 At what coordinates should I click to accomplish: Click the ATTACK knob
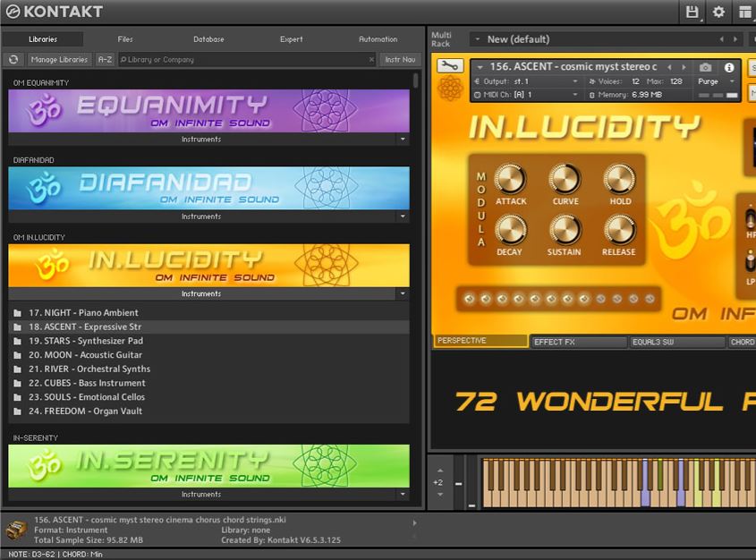(x=510, y=179)
